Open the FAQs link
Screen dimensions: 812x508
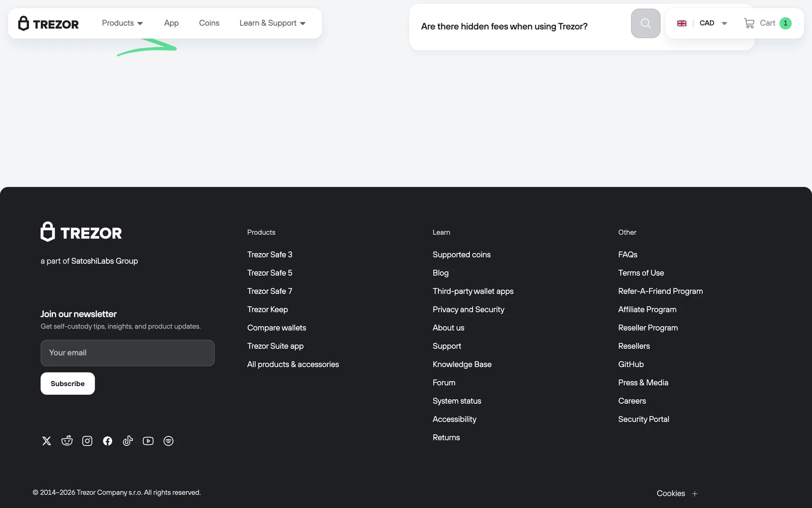point(628,255)
